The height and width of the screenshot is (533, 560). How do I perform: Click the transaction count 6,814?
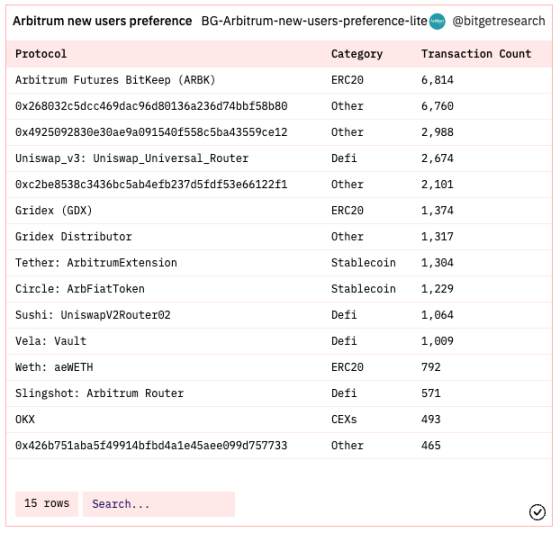(x=437, y=80)
